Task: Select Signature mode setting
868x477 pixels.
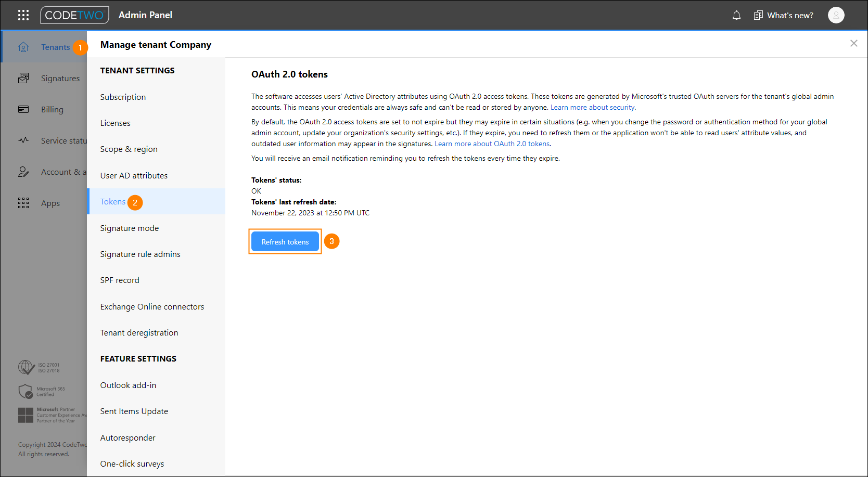Action: coord(156,228)
